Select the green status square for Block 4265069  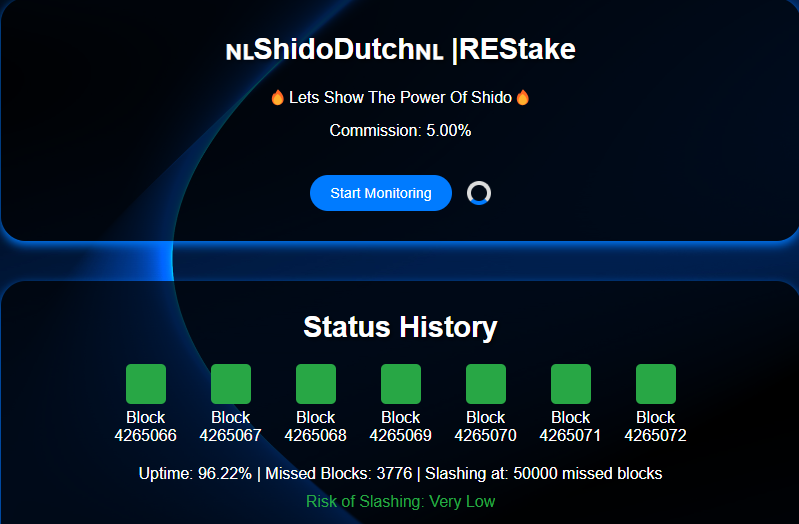click(x=401, y=384)
